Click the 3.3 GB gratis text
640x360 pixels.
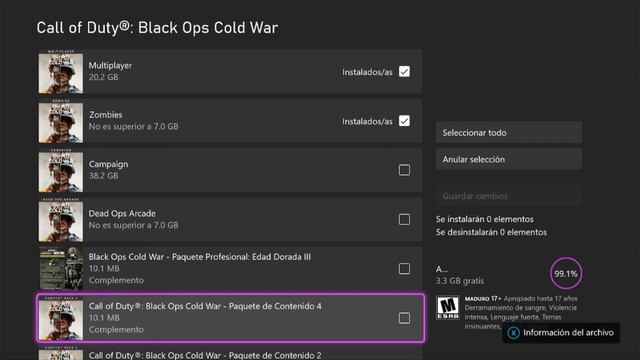point(460,281)
